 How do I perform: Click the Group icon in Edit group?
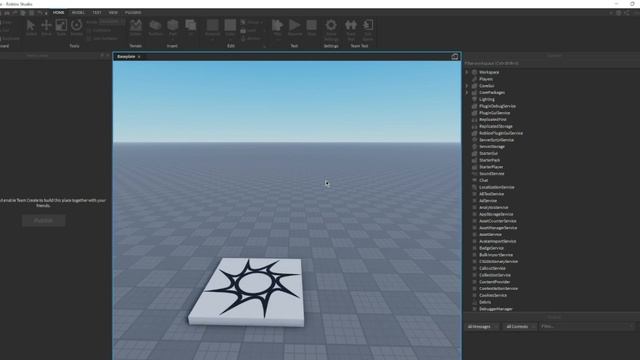pos(243,22)
